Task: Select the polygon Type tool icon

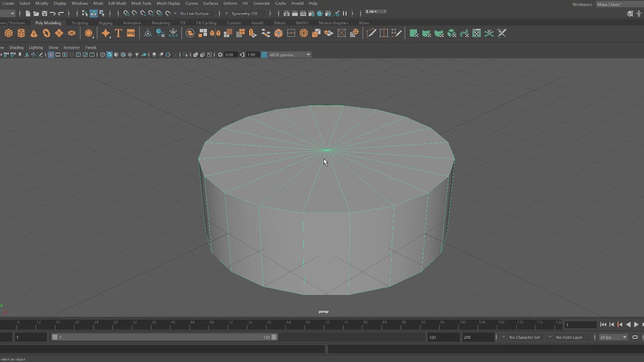Action: [x=118, y=33]
